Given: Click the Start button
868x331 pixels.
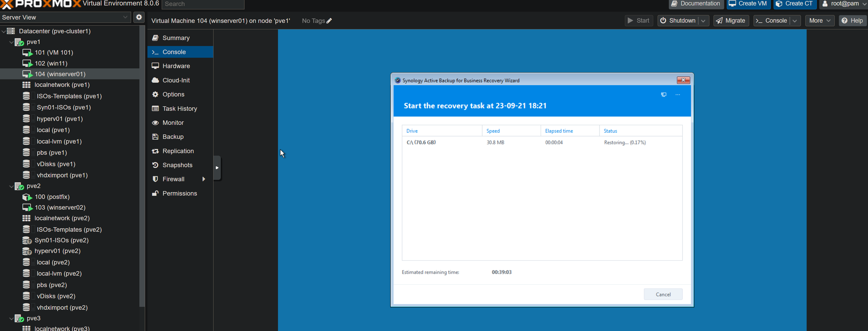Looking at the screenshot, I should tap(639, 21).
